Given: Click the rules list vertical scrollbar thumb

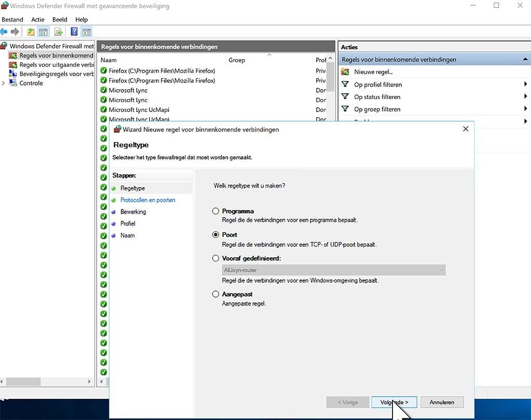Looking at the screenshot, I should click(x=330, y=77).
